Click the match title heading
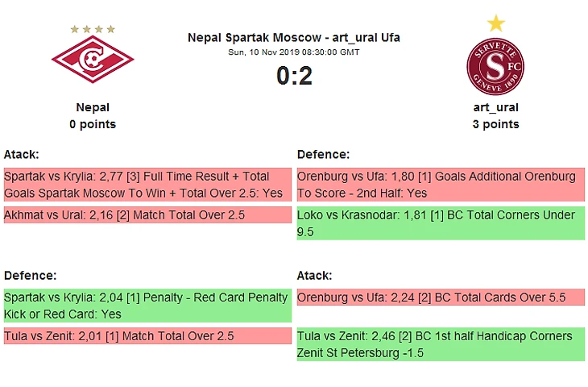 tap(293, 37)
